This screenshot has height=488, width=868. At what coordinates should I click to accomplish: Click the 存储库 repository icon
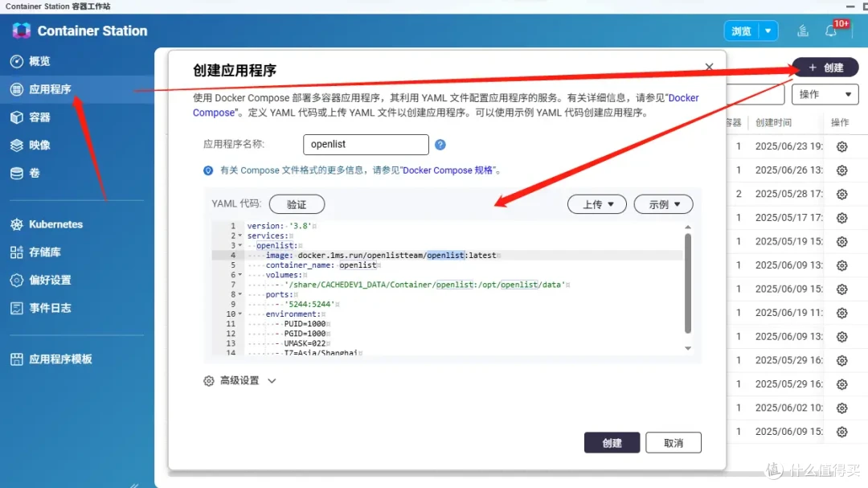17,252
